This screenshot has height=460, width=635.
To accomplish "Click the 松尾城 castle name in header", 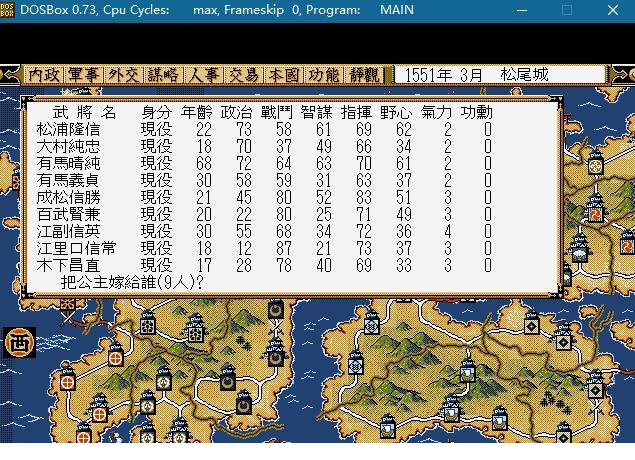I will pos(524,75).
